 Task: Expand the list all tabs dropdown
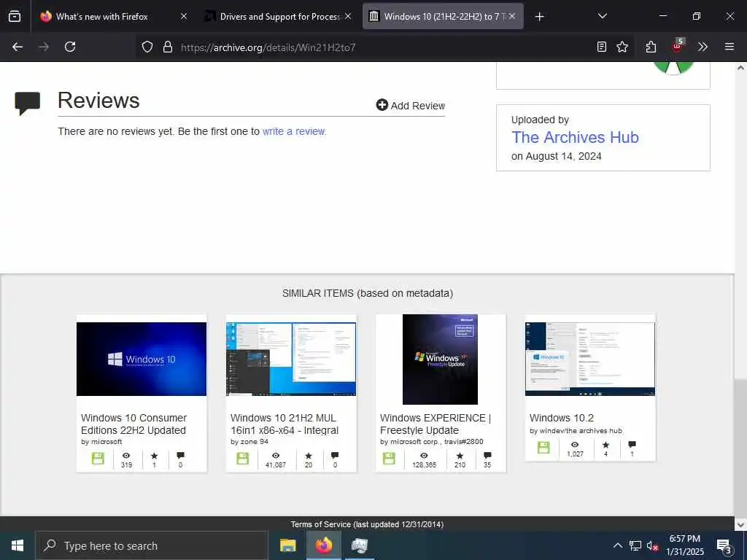(x=602, y=16)
